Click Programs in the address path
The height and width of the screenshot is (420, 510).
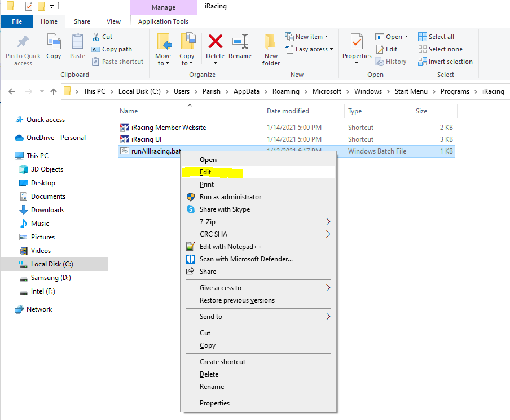coord(455,91)
